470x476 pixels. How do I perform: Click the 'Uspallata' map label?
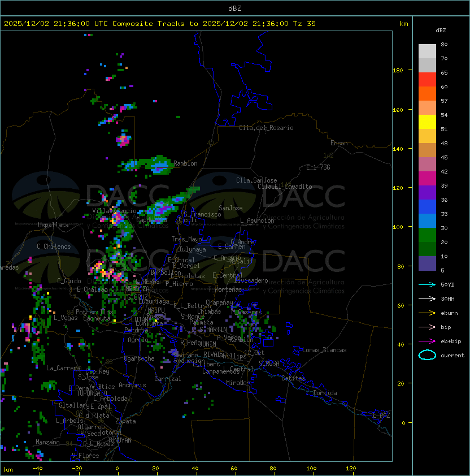pyautogui.click(x=53, y=225)
